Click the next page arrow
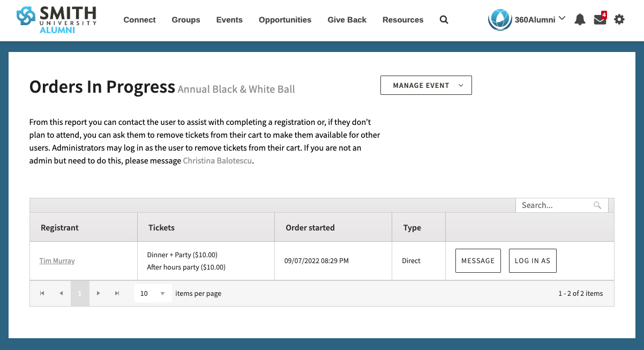The width and height of the screenshot is (644, 350). click(x=99, y=293)
